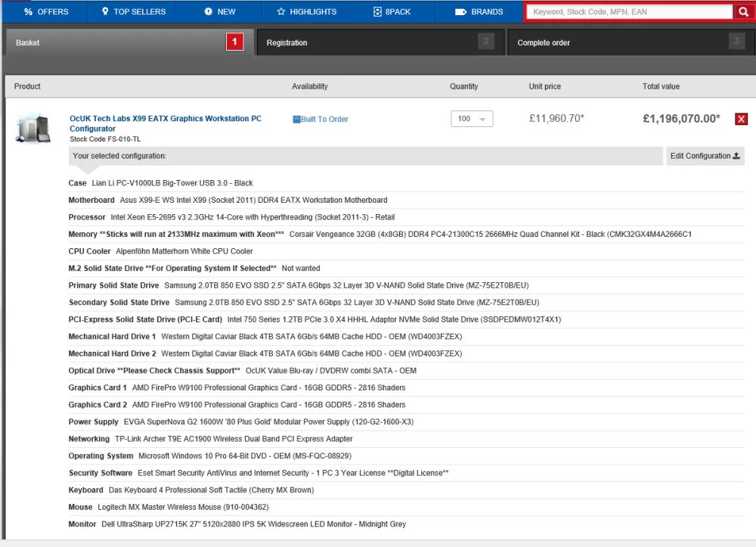Click the star icon beside HIGHLIGHTS

pos(281,11)
